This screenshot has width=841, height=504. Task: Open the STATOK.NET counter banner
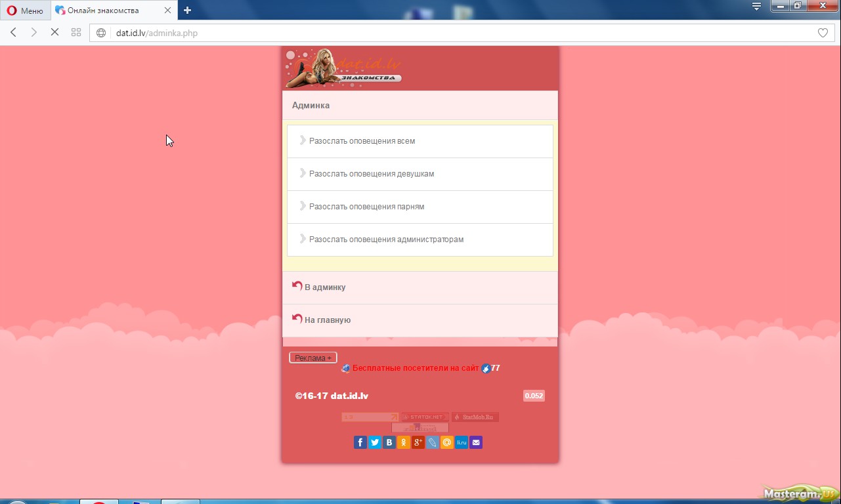[425, 417]
